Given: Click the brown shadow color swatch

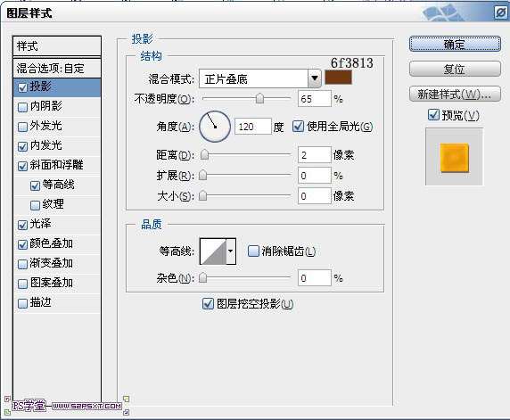Looking at the screenshot, I should point(338,78).
